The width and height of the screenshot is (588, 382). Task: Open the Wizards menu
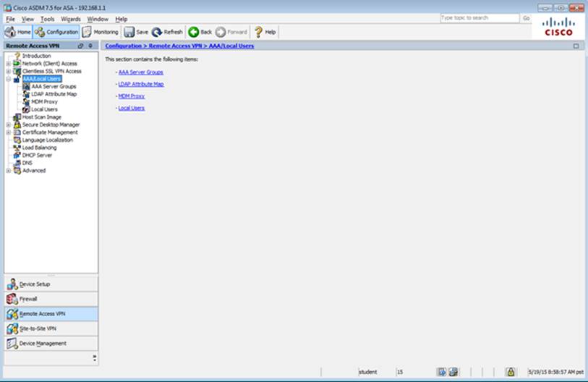point(71,19)
